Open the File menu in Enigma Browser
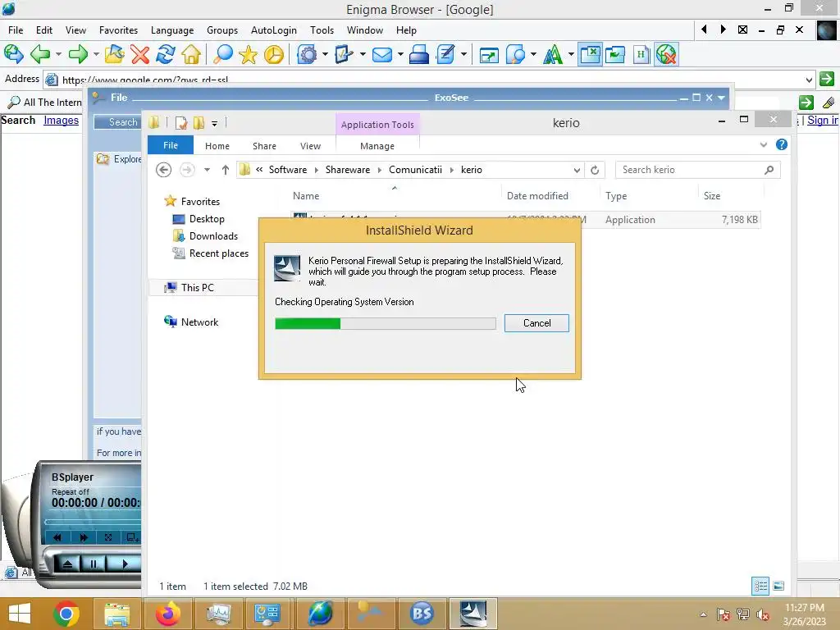840x630 pixels. point(16,30)
